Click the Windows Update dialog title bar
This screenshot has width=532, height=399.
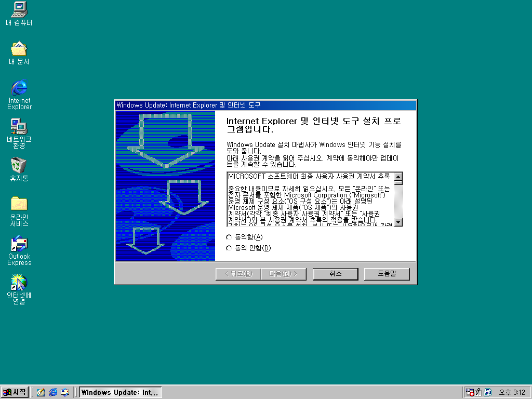265,105
